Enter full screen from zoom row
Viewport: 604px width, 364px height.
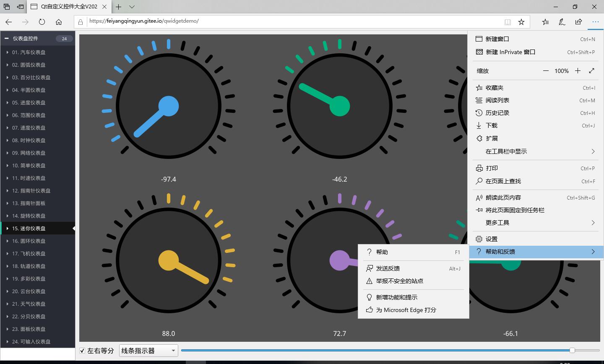pos(591,71)
